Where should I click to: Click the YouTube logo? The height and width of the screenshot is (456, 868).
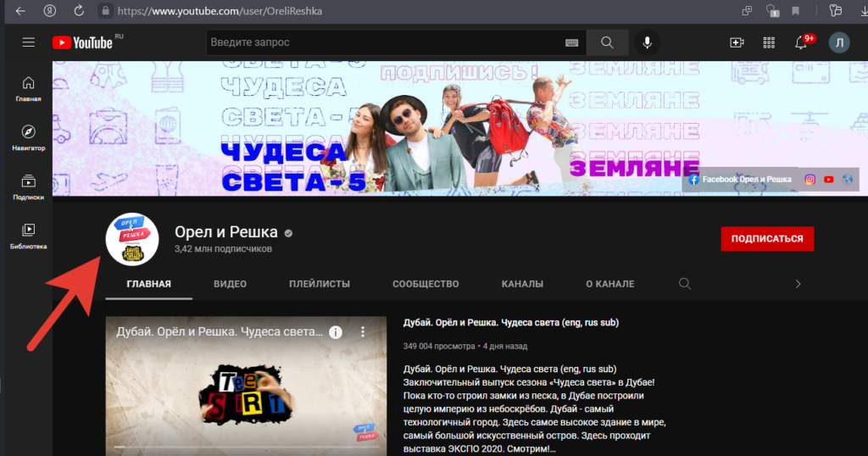82,42
